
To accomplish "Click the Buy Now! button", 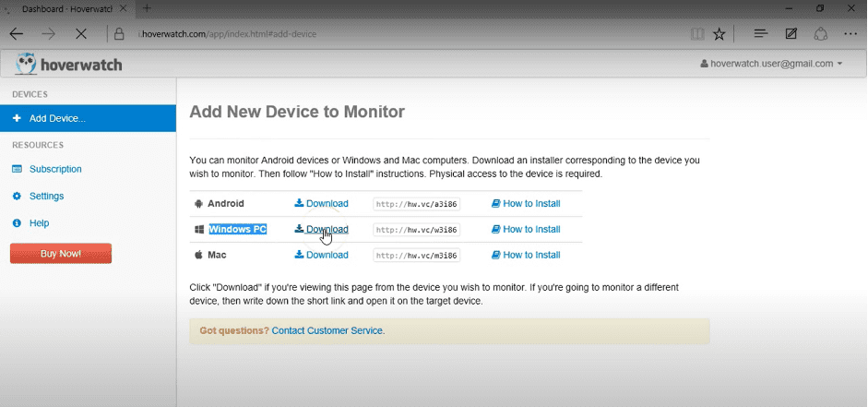I will pos(61,254).
